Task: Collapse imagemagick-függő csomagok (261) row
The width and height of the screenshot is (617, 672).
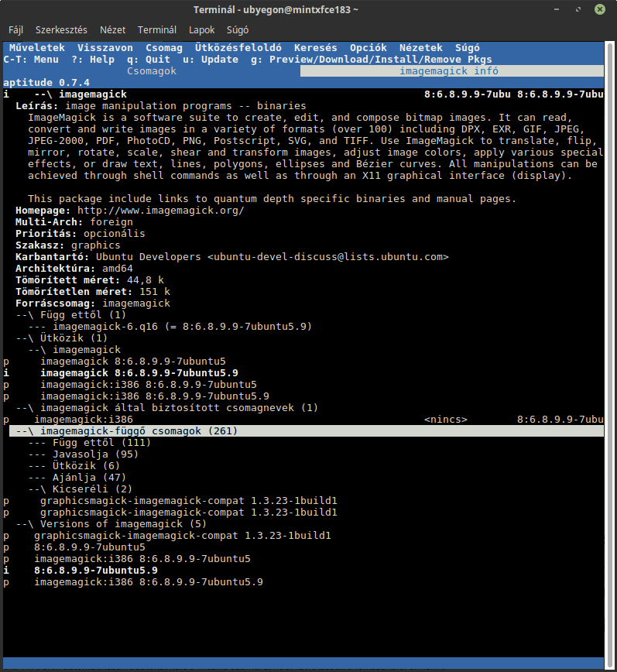Action: tap(307, 430)
